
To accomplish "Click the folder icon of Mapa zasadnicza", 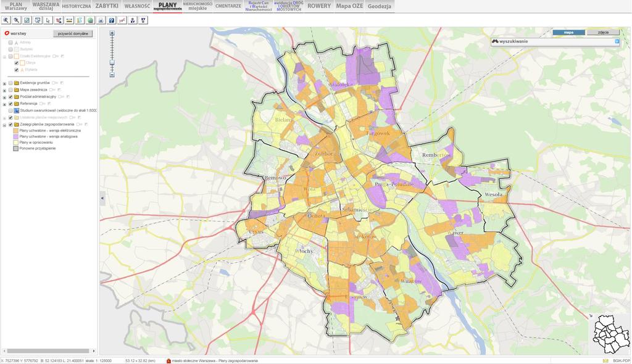I will tap(17, 90).
